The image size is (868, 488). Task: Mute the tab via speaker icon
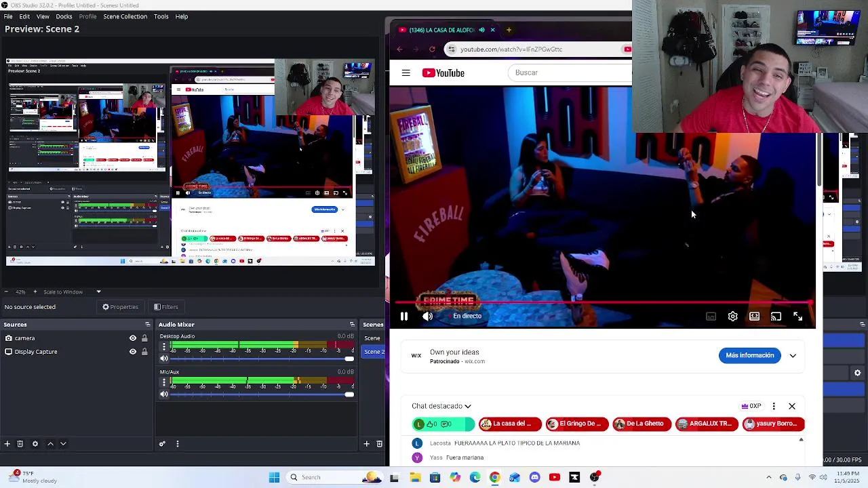point(481,30)
